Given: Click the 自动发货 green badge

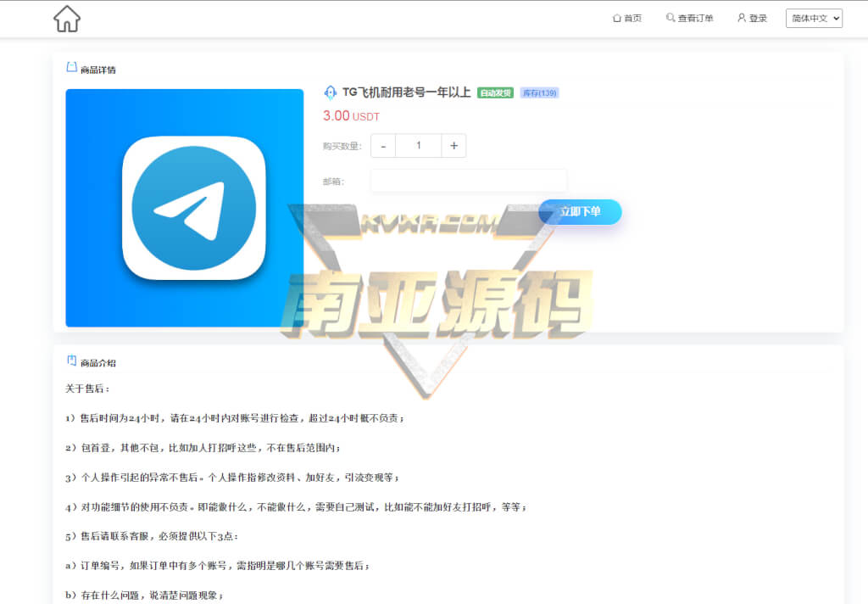Looking at the screenshot, I should click(x=495, y=93).
